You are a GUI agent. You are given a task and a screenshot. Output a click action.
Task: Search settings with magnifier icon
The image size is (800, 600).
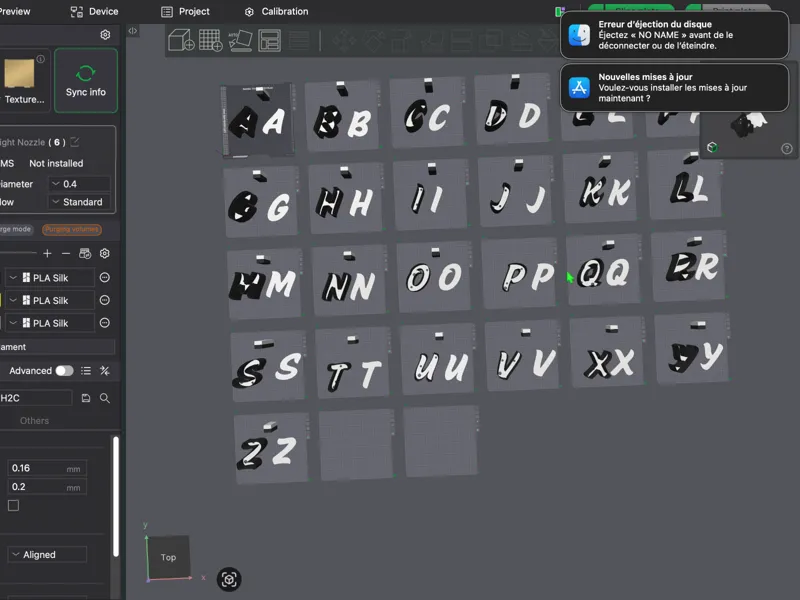105,398
